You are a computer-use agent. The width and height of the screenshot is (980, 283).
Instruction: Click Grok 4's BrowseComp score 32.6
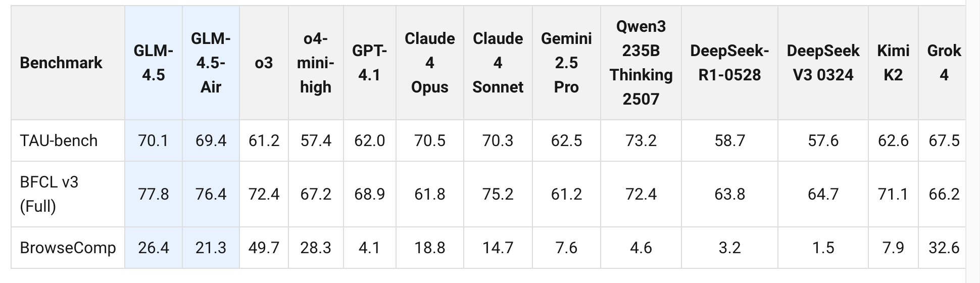point(944,248)
